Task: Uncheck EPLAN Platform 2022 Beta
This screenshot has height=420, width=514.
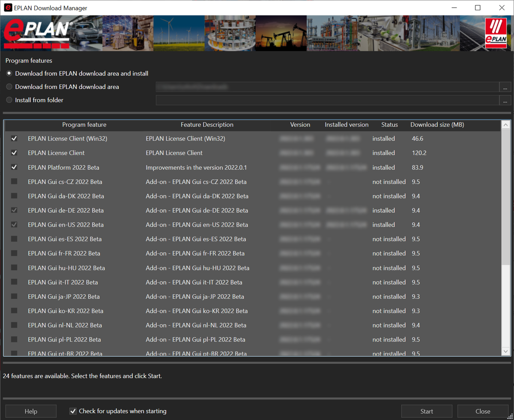Action: [14, 167]
